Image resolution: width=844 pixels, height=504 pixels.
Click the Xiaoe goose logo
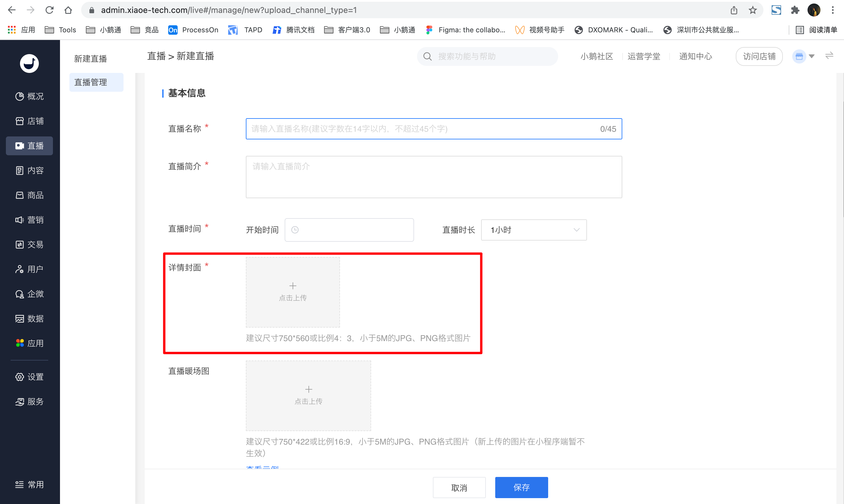(x=29, y=64)
